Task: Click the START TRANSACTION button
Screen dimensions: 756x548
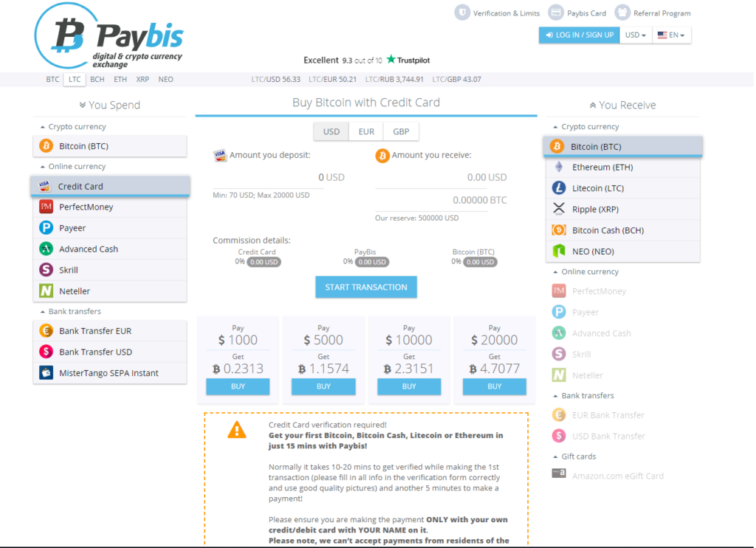Action: click(x=365, y=287)
